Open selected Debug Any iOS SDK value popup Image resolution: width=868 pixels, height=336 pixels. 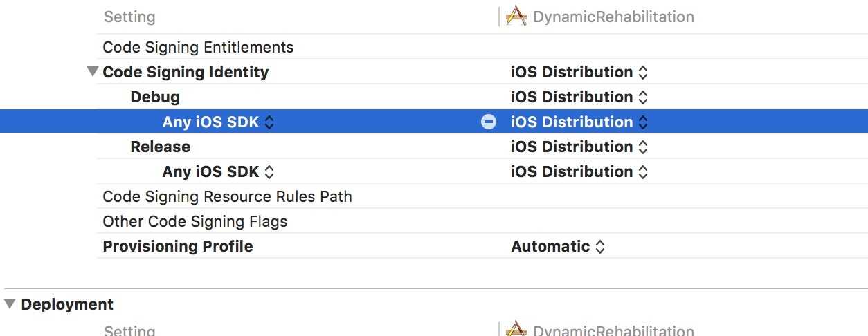pos(579,122)
